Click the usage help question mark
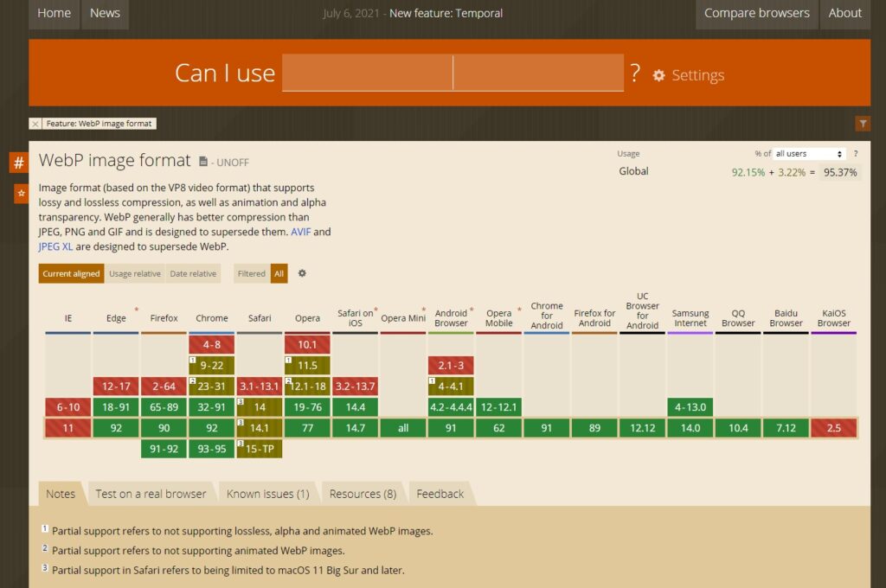This screenshot has height=588, width=886. tap(856, 154)
